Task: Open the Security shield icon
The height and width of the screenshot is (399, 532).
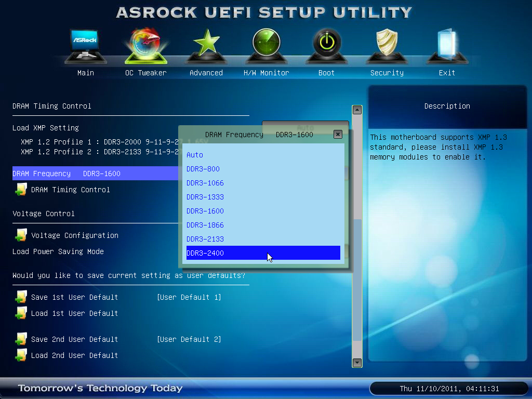Action: pyautogui.click(x=387, y=46)
